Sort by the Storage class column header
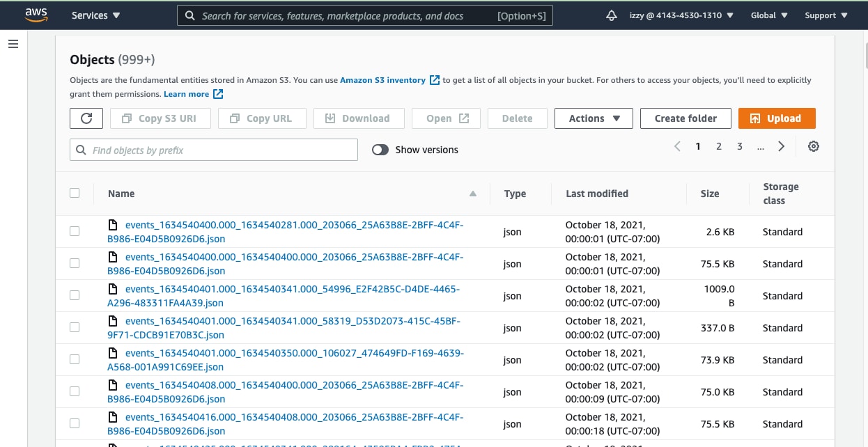The image size is (868, 447). (781, 194)
